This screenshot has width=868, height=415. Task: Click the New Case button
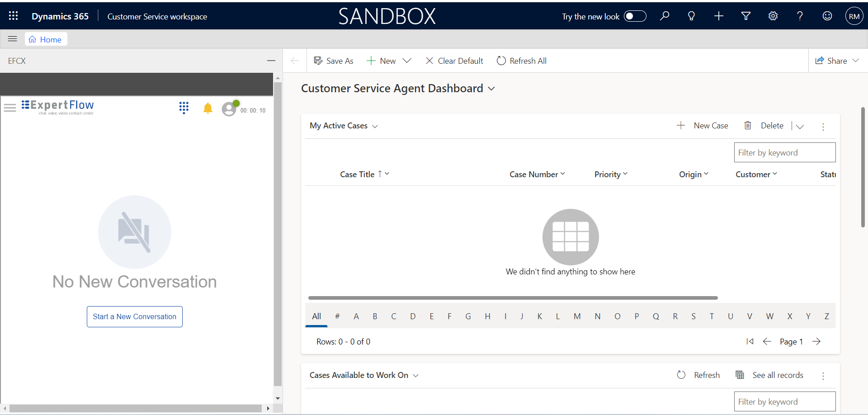(703, 126)
